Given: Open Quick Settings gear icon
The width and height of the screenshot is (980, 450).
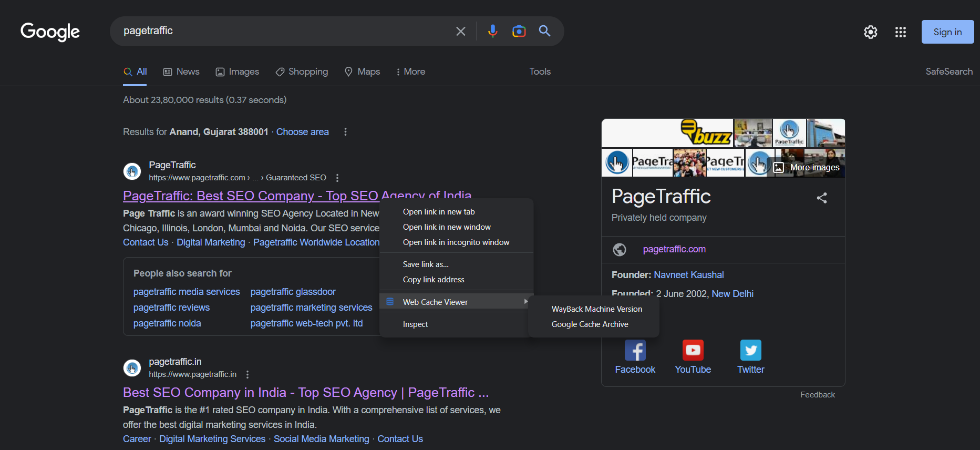Looking at the screenshot, I should (x=871, y=32).
